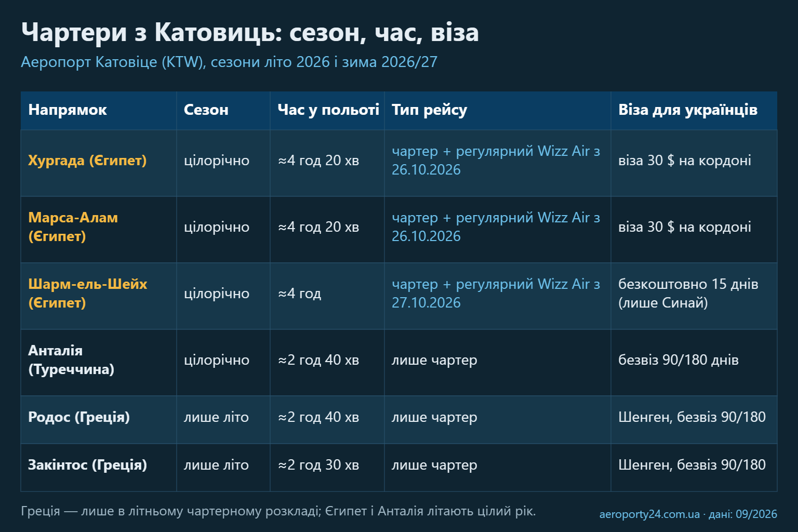Viewport: 798px width, 532px height.
Task: Click the destination "Шарм-ель-Шейх (Єгипет)"
Action: [x=88, y=294]
